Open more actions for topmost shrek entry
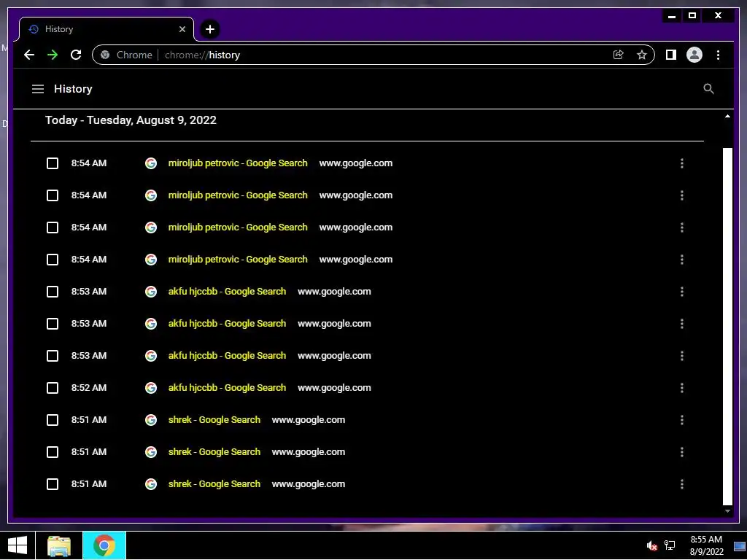 [682, 420]
